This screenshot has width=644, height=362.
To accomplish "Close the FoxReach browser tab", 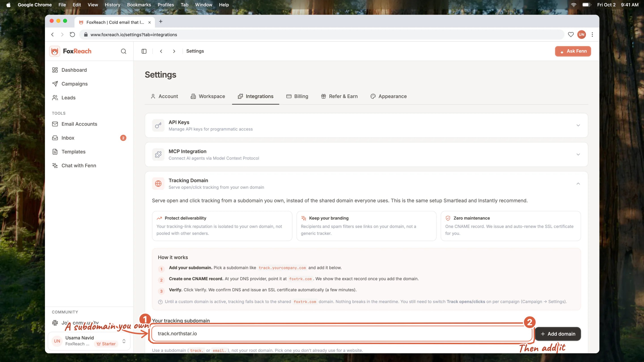I will click(150, 22).
